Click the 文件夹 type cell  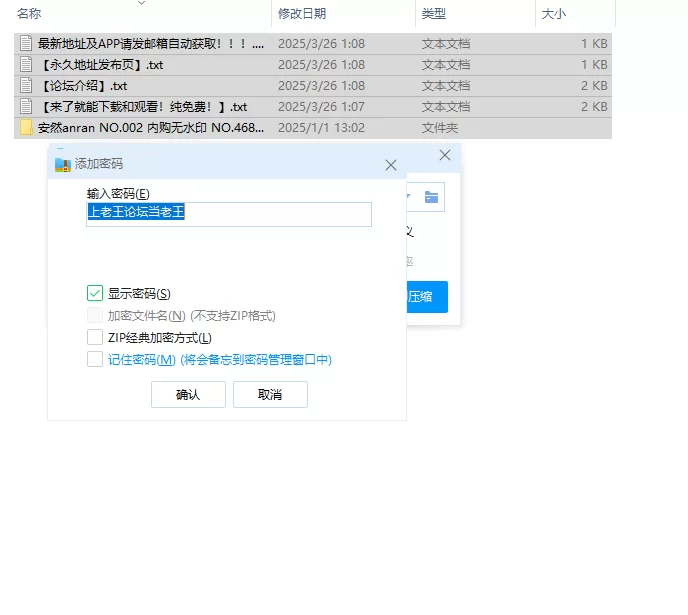[x=440, y=128]
